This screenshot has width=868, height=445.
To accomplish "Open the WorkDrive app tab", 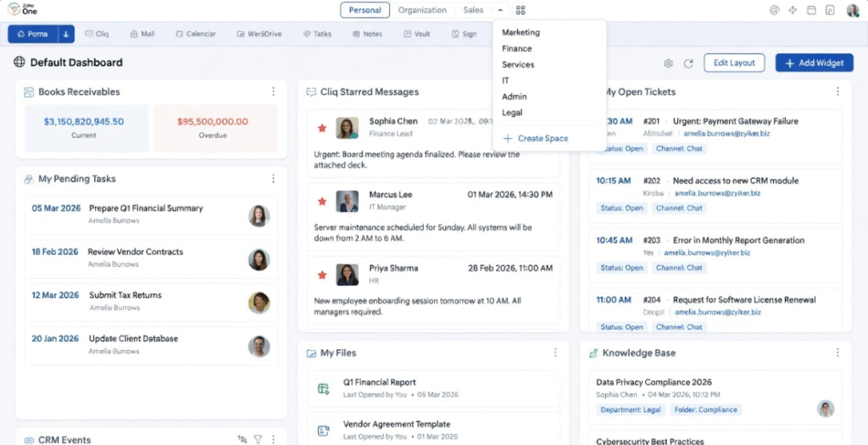I will [x=259, y=34].
